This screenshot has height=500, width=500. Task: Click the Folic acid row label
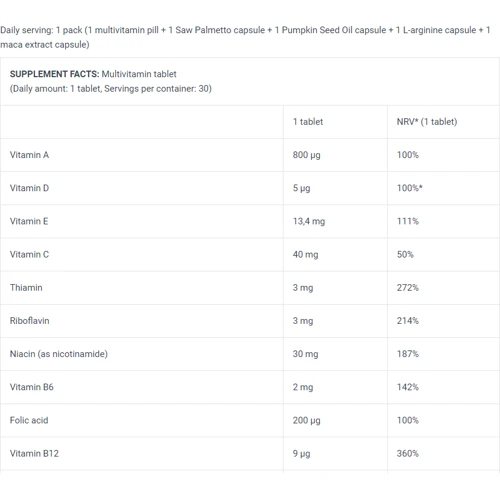(x=29, y=420)
